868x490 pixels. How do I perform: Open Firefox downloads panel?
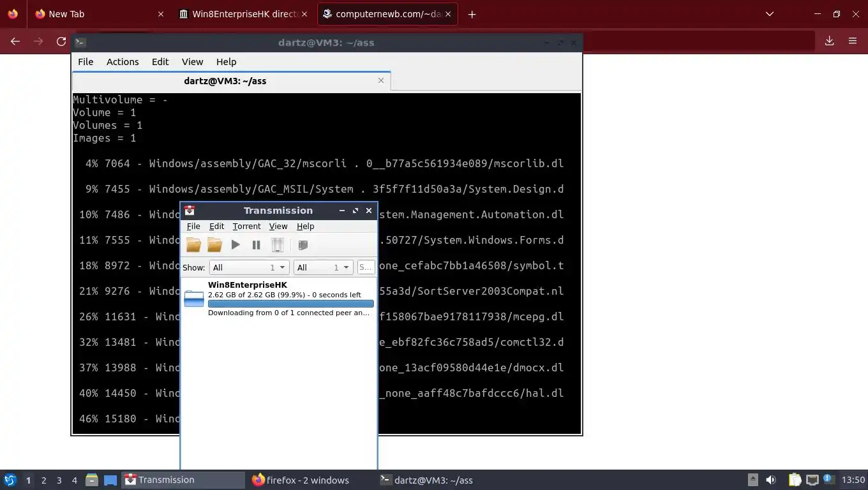coord(829,41)
